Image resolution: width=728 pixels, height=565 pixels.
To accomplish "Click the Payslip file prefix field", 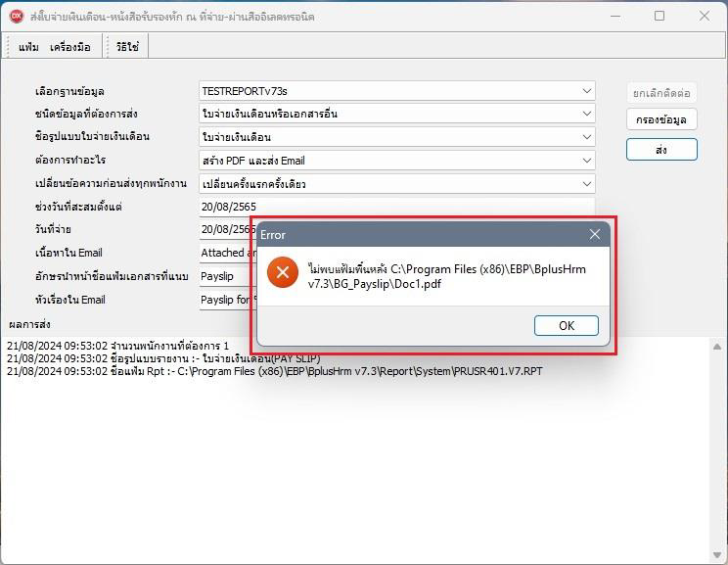I will coord(225,276).
